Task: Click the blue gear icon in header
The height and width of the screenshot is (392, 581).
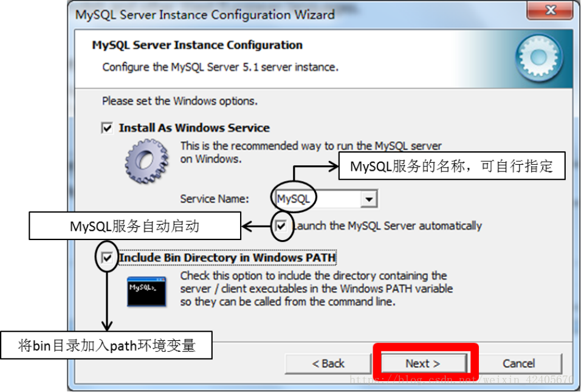Action: click(538, 58)
